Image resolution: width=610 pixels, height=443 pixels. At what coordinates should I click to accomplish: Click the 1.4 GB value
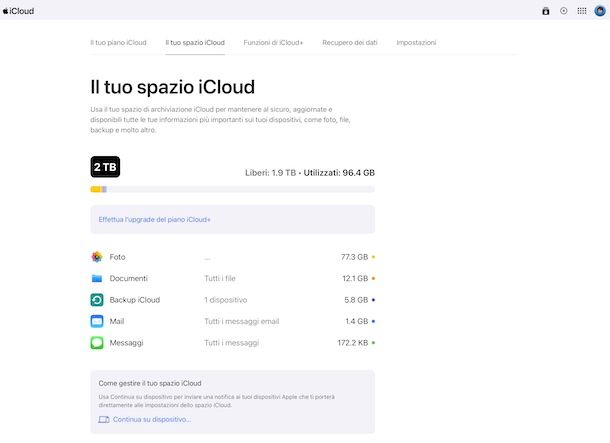click(x=357, y=321)
